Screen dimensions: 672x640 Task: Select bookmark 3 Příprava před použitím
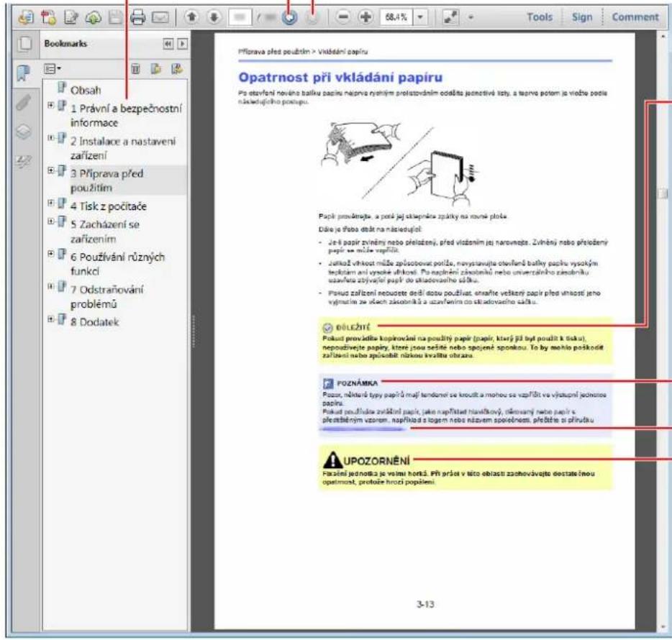click(x=106, y=180)
